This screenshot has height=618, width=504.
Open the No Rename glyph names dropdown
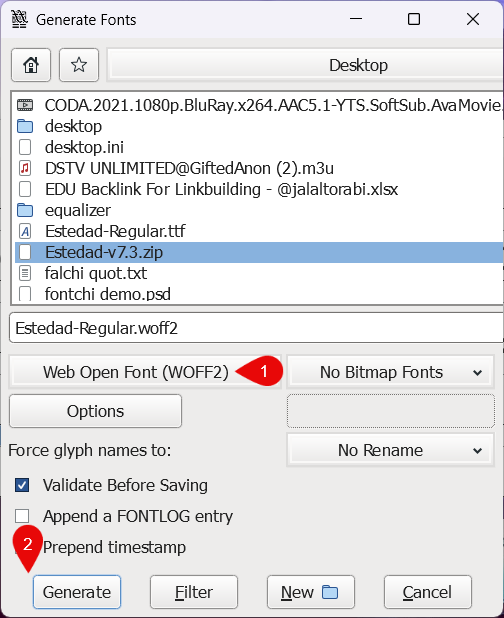click(390, 450)
